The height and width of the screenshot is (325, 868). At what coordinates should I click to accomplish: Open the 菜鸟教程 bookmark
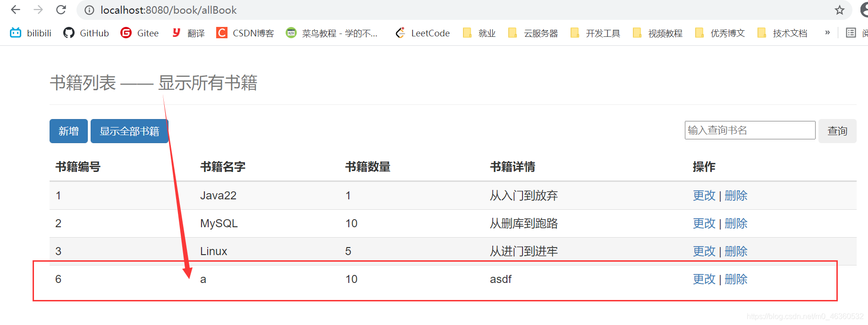(x=332, y=33)
